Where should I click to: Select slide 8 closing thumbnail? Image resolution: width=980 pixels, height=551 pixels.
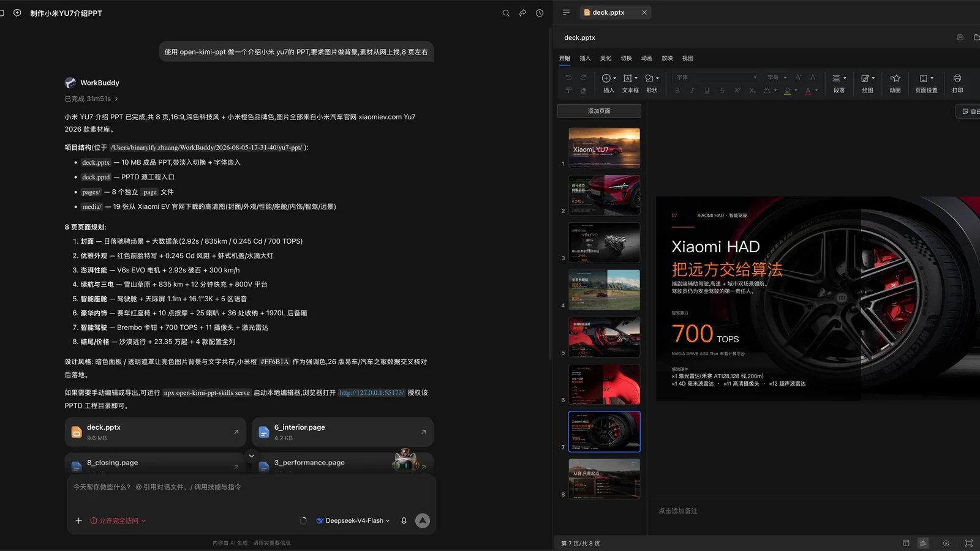coord(604,479)
